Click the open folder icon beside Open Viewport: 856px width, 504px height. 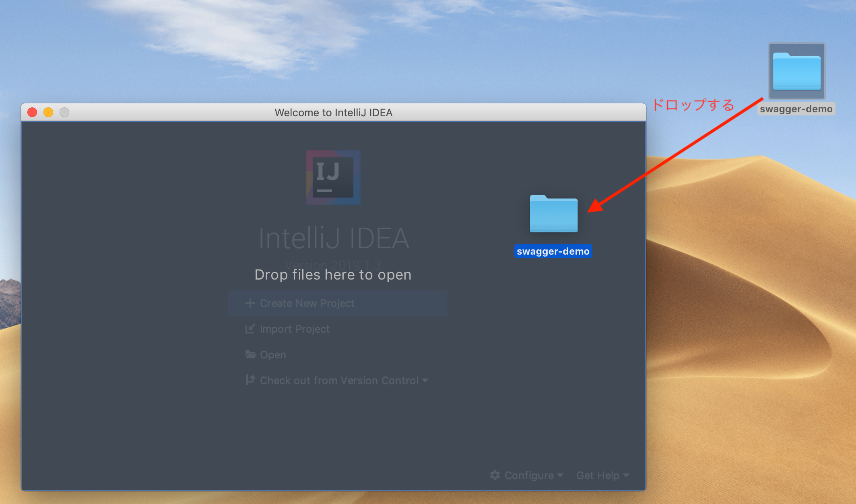click(x=250, y=354)
